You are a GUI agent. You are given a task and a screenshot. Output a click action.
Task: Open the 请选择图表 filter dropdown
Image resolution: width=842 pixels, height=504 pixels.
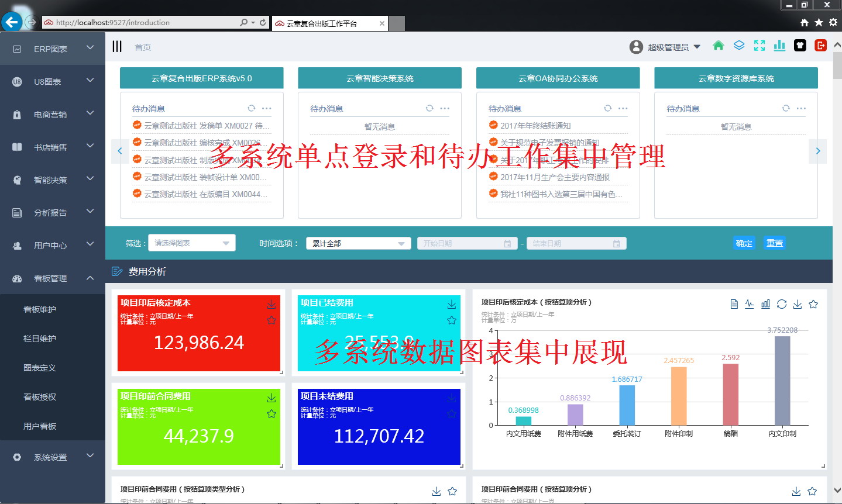(191, 243)
